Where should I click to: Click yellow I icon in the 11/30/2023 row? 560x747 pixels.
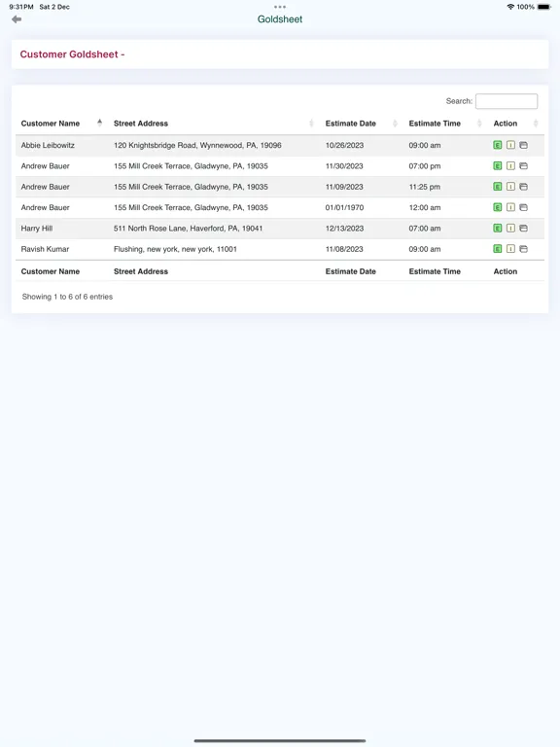pyautogui.click(x=510, y=165)
